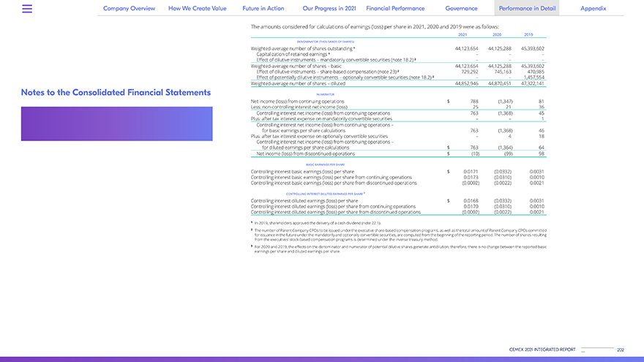Screen dimensions: 644x362
Task: Click the Basic Earnings Per Share section header
Action: (321, 165)
